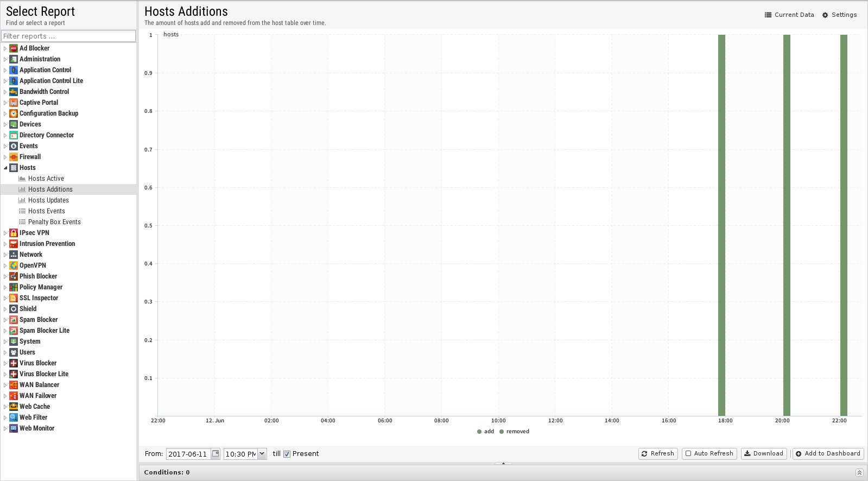Uncheck the Present checkbox
868x481 pixels.
coord(287,454)
